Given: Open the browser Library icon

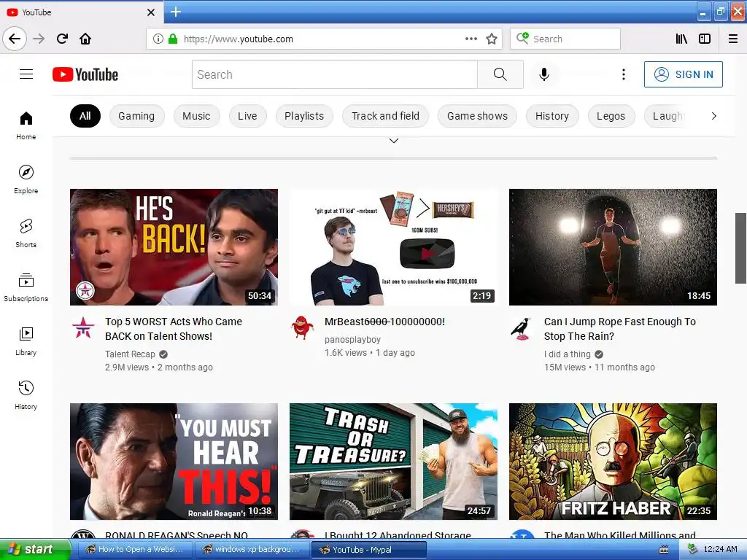Looking at the screenshot, I should pyautogui.click(x=682, y=39).
